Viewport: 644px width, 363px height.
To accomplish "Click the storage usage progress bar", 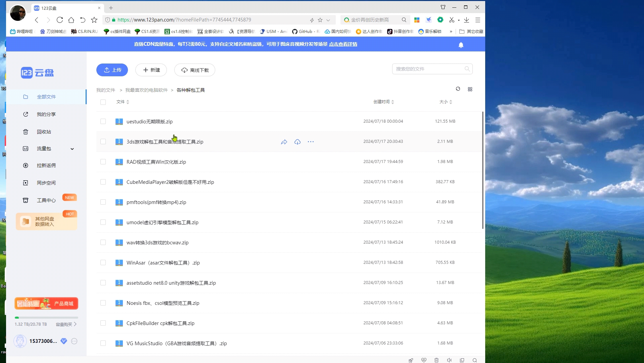I will pyautogui.click(x=46, y=318).
